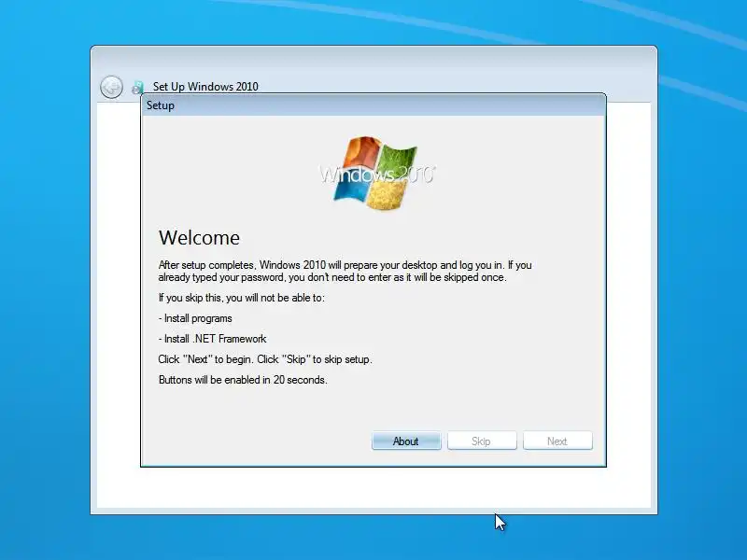Click the Welcome heading

coord(199,238)
